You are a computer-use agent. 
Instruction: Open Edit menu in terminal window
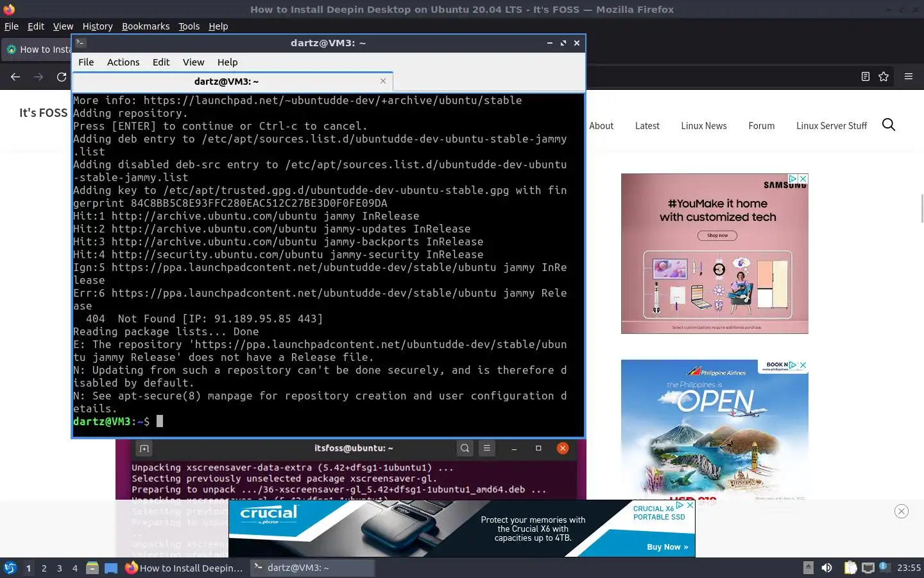[x=161, y=62]
